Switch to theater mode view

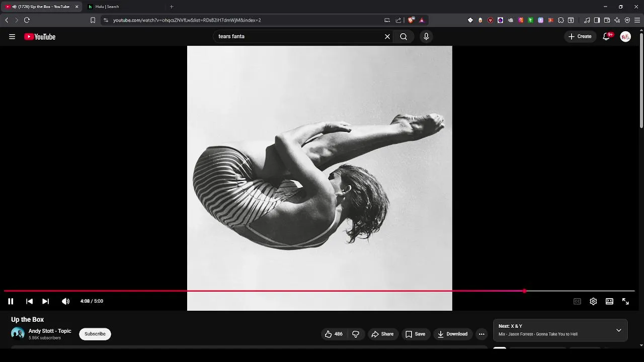coord(609,301)
